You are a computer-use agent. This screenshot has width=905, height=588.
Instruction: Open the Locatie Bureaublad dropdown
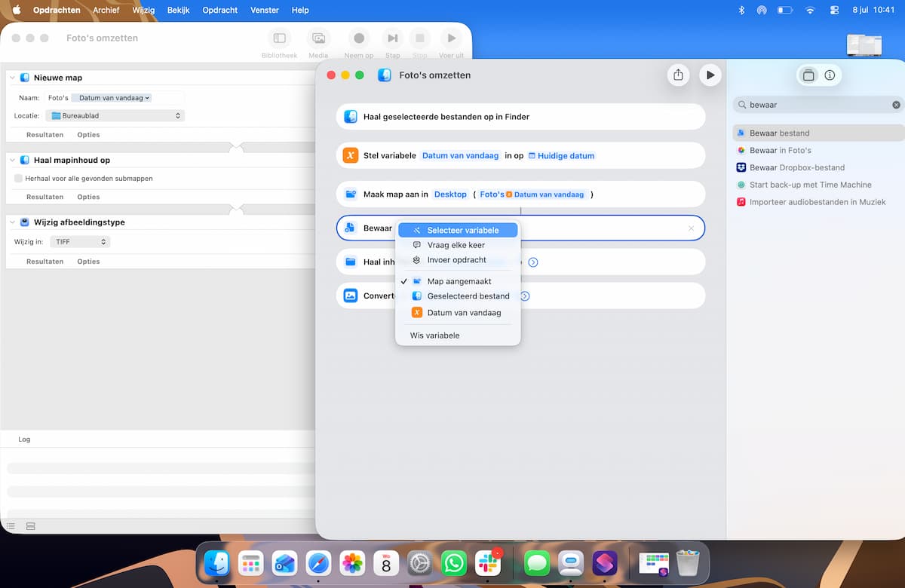[115, 116]
